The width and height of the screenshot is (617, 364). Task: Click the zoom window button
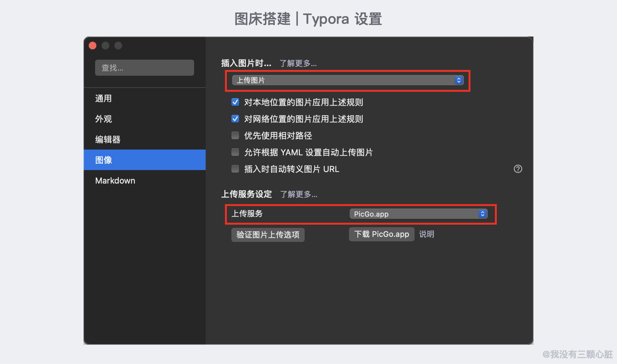click(x=118, y=46)
